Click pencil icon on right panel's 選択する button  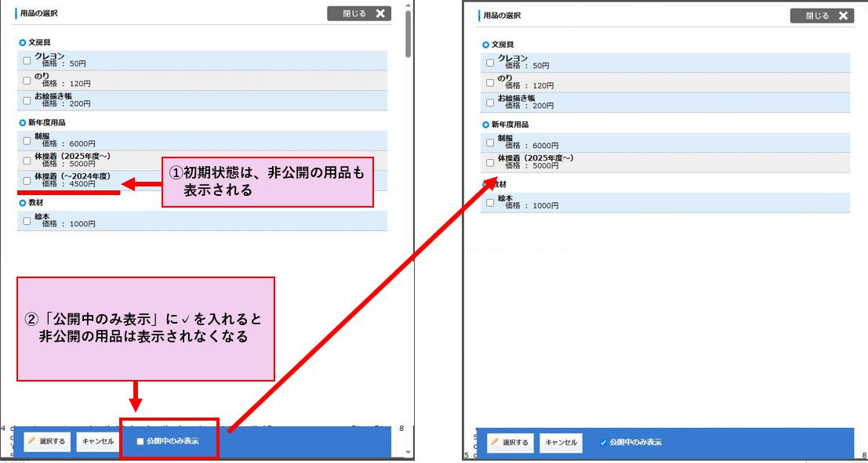coord(496,443)
